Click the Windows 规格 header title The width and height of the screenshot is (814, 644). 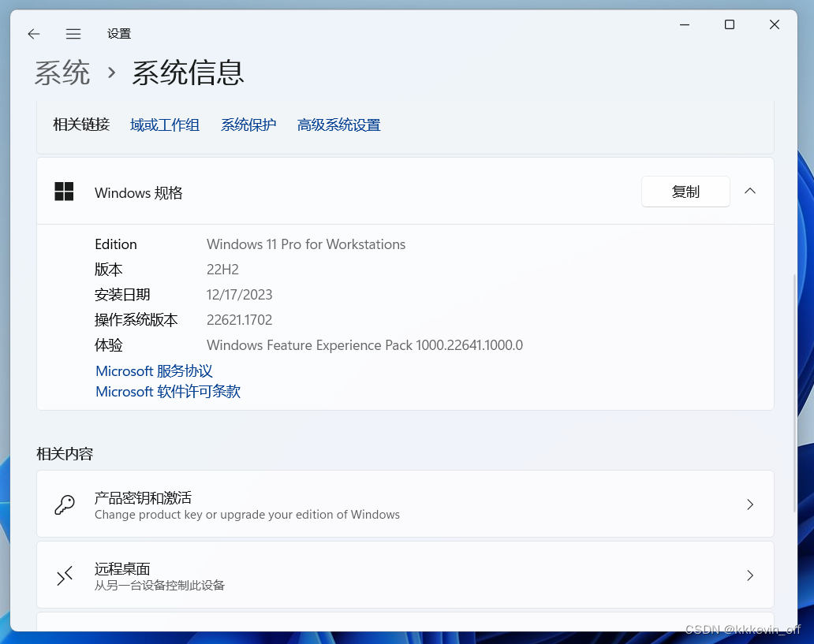(x=139, y=193)
